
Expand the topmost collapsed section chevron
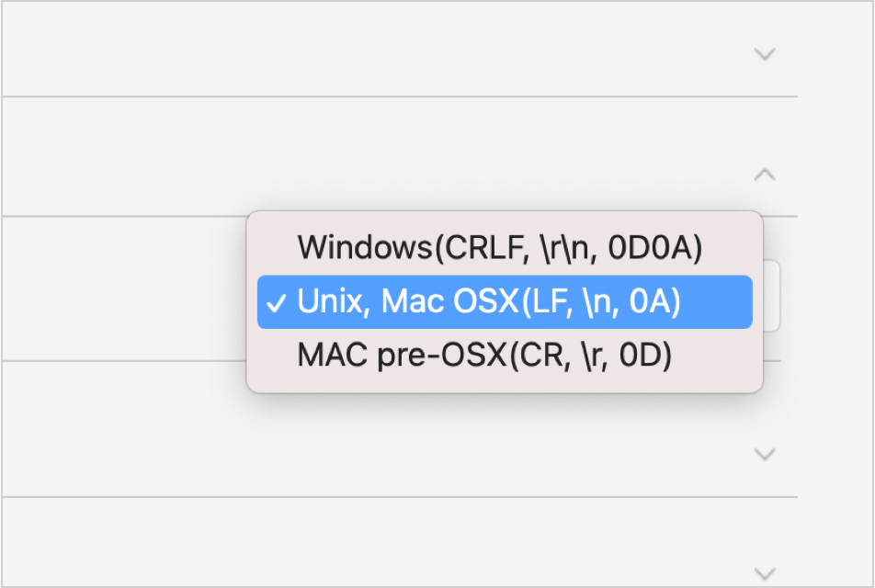pos(765,54)
